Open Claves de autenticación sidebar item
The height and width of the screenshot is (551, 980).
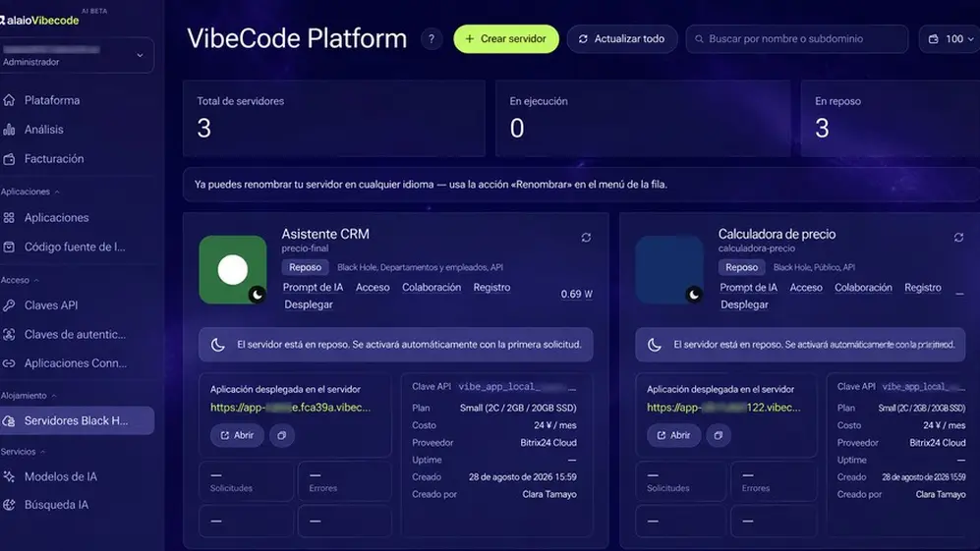[x=75, y=334]
